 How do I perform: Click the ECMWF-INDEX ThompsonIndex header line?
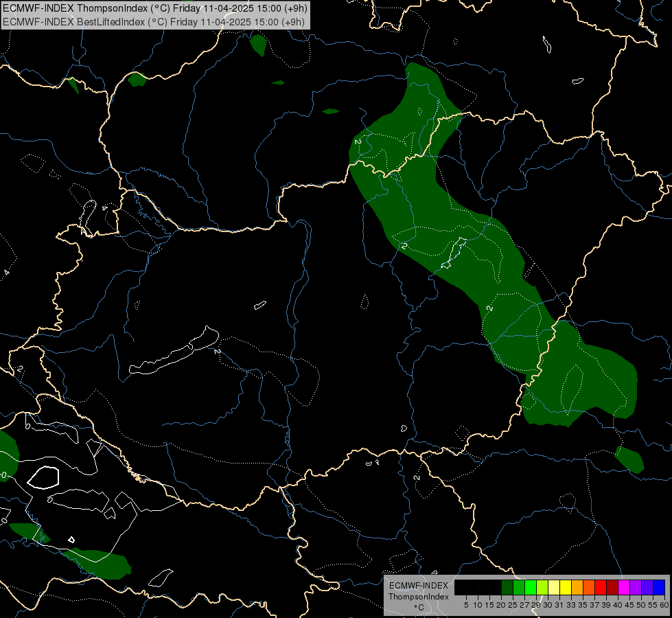coord(154,8)
